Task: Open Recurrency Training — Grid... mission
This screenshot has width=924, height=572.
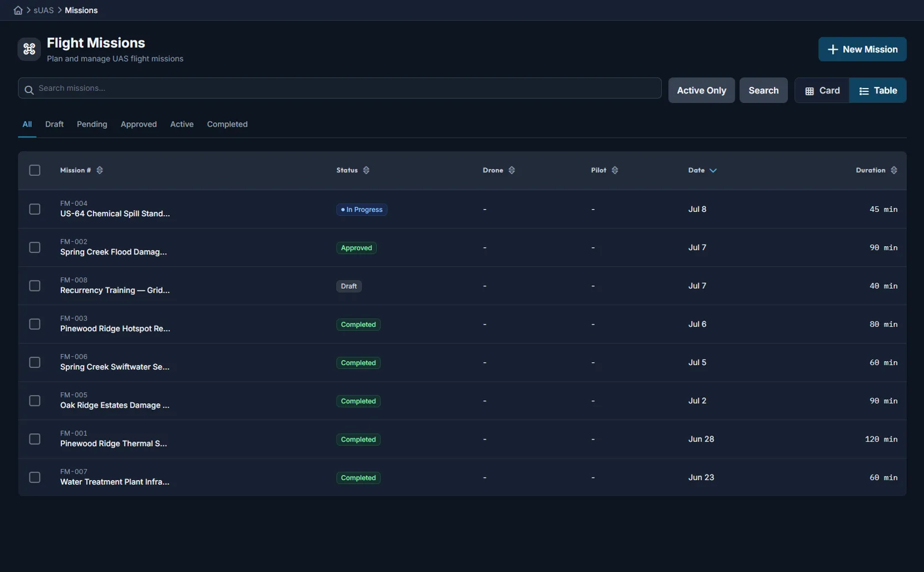Action: (x=115, y=290)
